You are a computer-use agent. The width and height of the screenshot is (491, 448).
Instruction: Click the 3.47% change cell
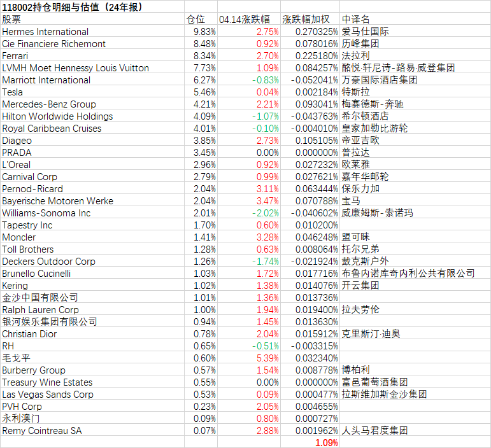(249, 201)
